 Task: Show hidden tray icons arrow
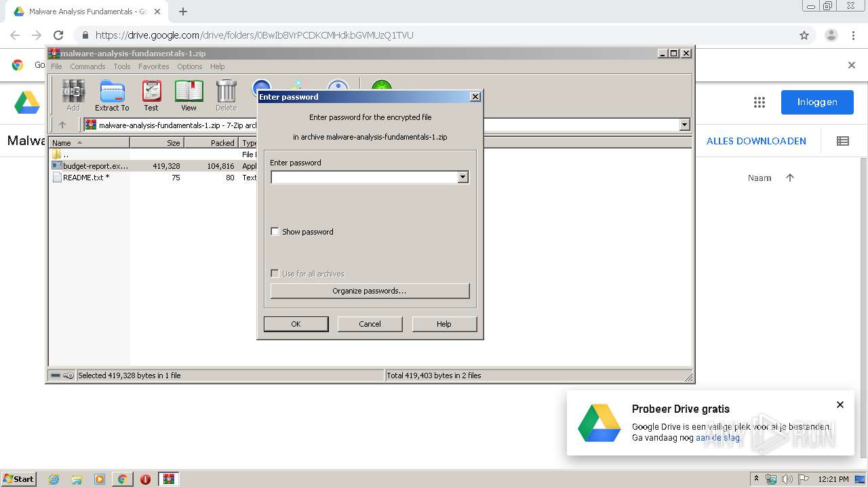[757, 479]
